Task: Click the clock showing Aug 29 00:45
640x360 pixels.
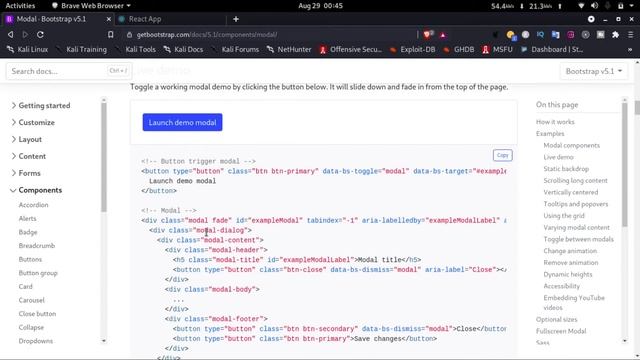Action: 320,6
